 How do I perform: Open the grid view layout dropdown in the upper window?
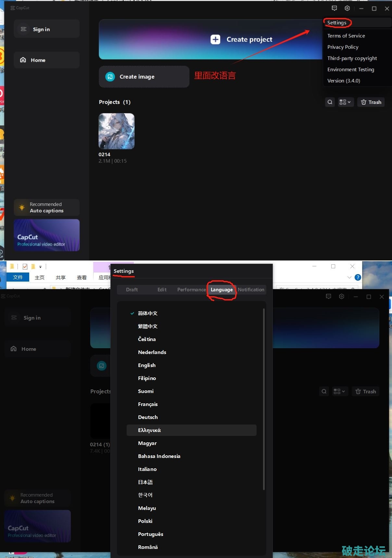[345, 102]
